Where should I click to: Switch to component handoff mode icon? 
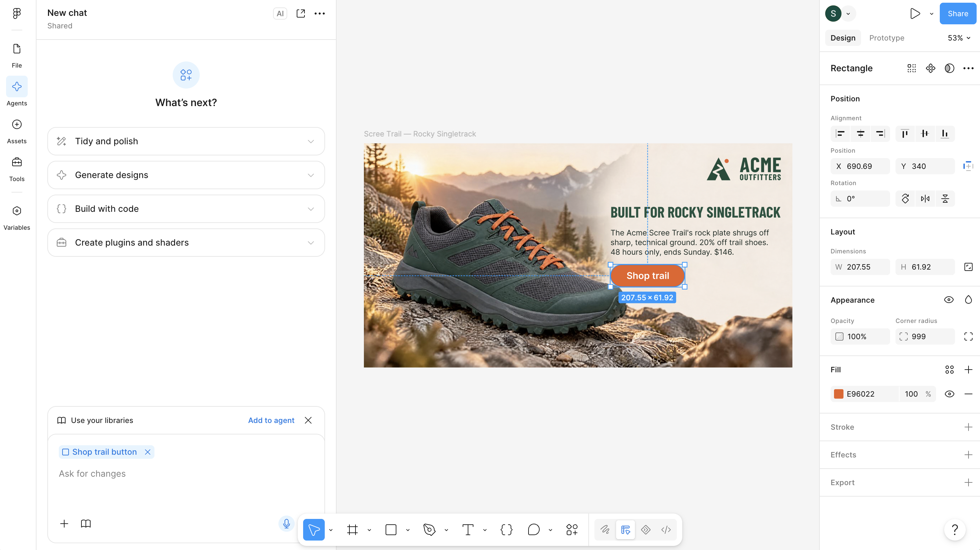point(645,529)
